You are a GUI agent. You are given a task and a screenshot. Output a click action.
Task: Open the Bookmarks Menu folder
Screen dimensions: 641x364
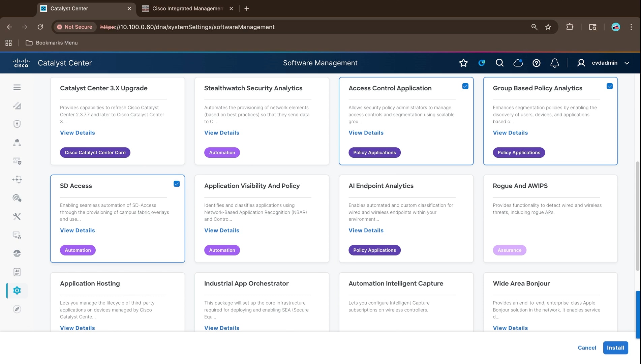click(52, 43)
